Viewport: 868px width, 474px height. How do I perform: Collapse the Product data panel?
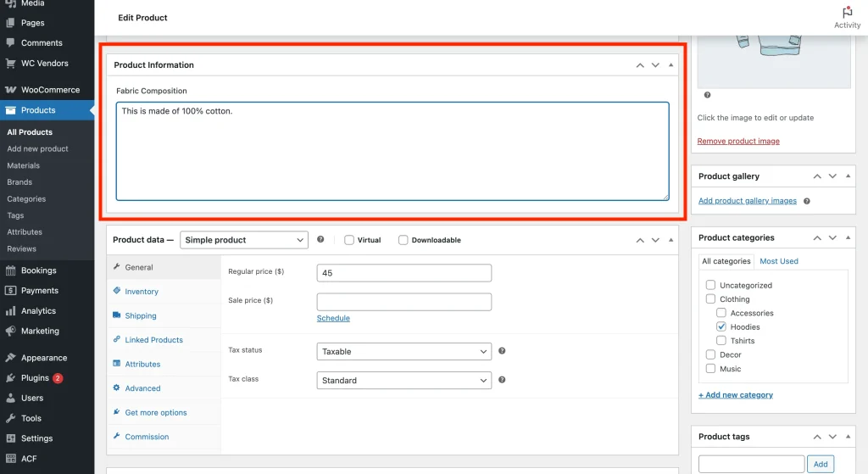point(671,240)
